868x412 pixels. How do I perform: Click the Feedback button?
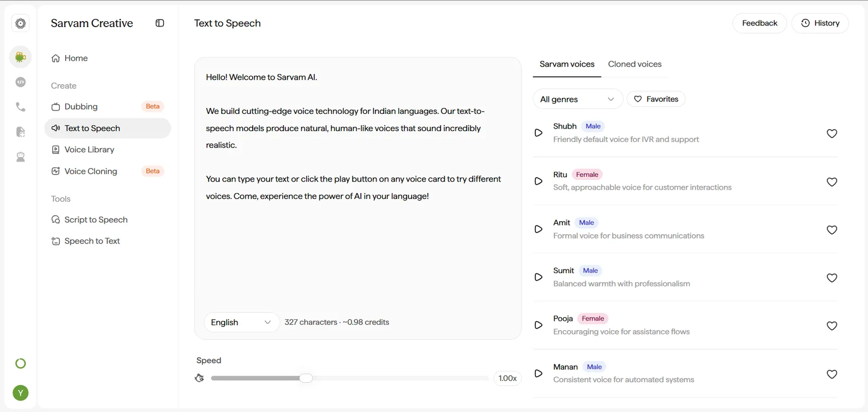[x=759, y=23]
